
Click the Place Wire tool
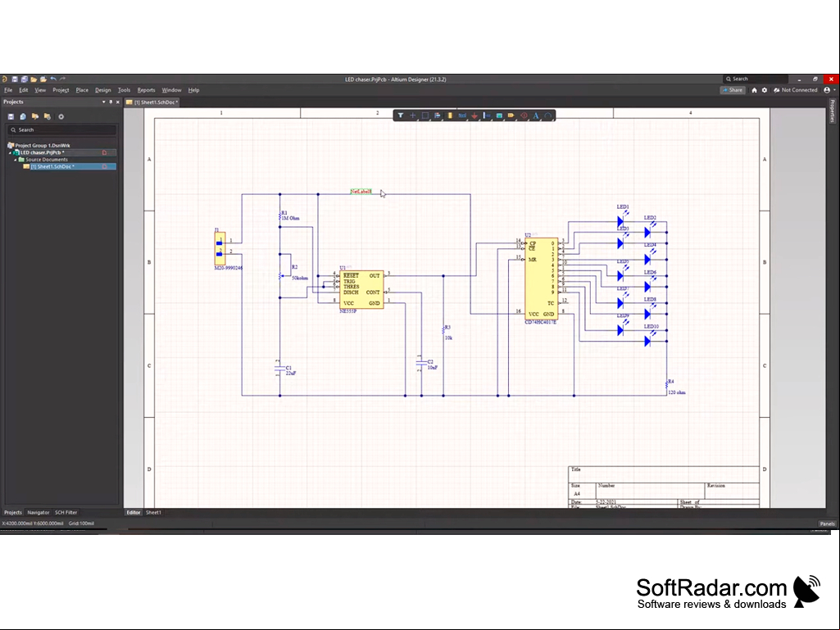(x=461, y=116)
